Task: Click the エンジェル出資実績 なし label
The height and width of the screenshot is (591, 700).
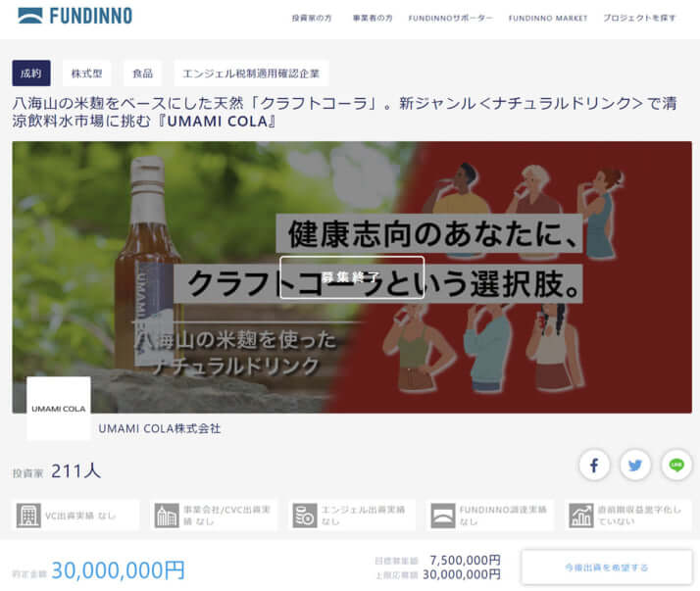Action: 363,516
